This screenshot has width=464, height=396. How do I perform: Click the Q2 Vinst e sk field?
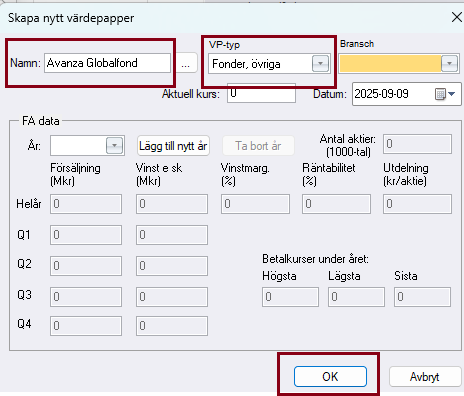coord(172,266)
